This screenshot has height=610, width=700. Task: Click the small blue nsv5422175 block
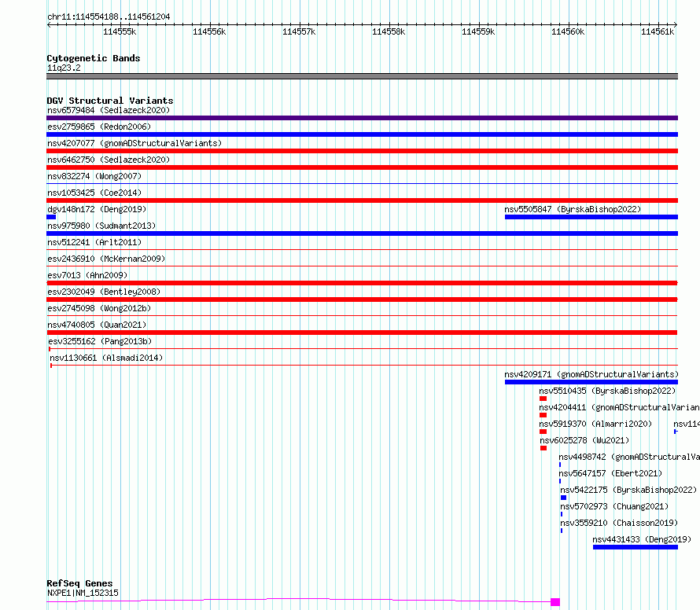tap(563, 498)
